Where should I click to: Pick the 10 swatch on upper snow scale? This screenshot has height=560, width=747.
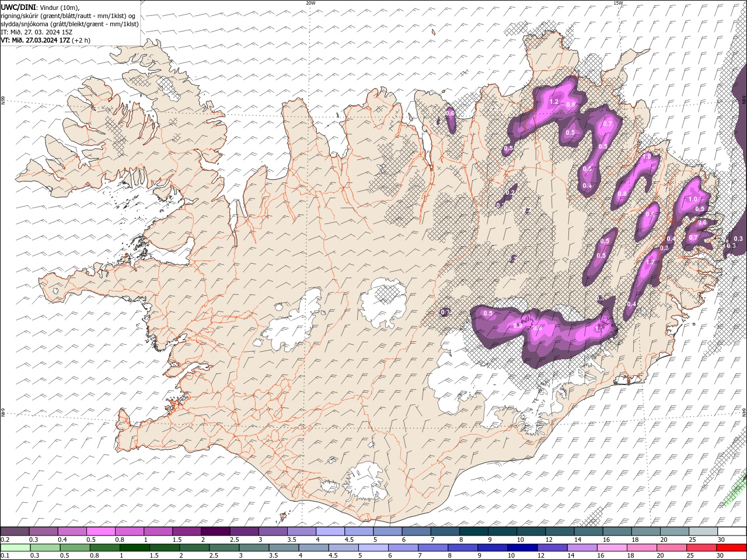(x=531, y=531)
